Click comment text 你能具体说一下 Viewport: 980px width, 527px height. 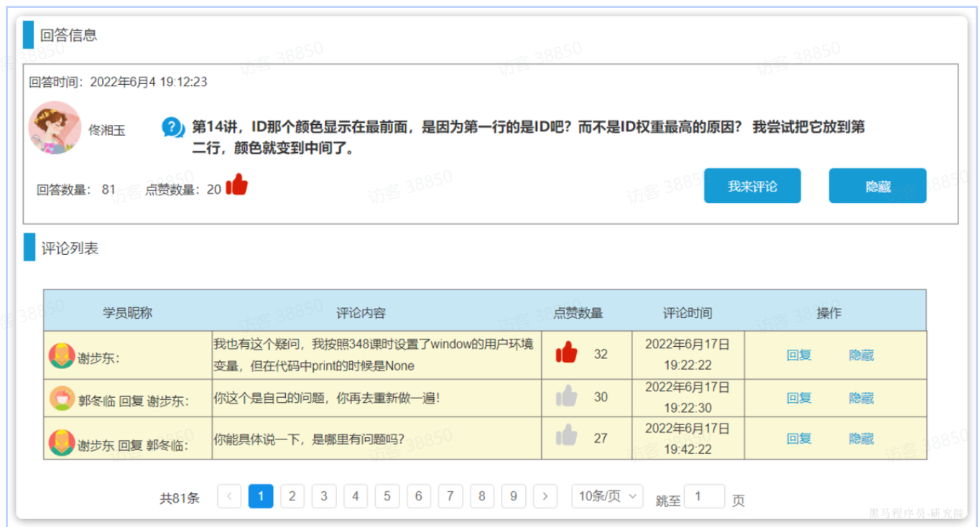309,438
